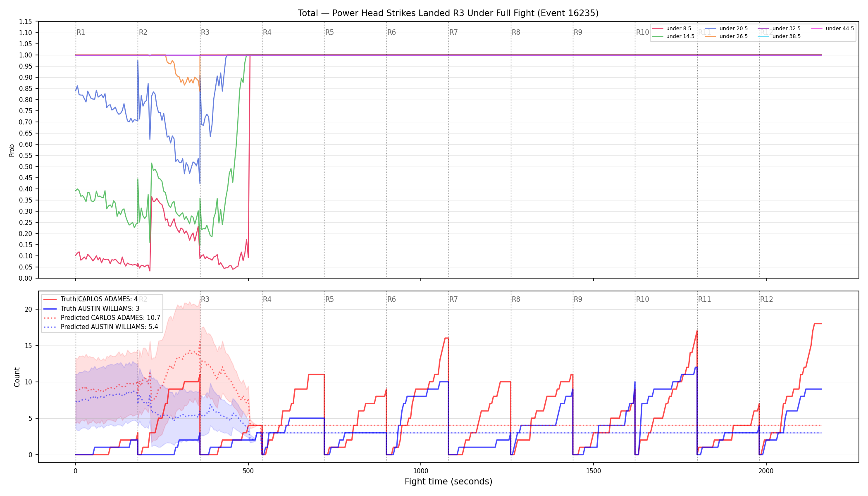Click the R6 round marker in count chart
Screen dimensions: 868x496
click(391, 299)
